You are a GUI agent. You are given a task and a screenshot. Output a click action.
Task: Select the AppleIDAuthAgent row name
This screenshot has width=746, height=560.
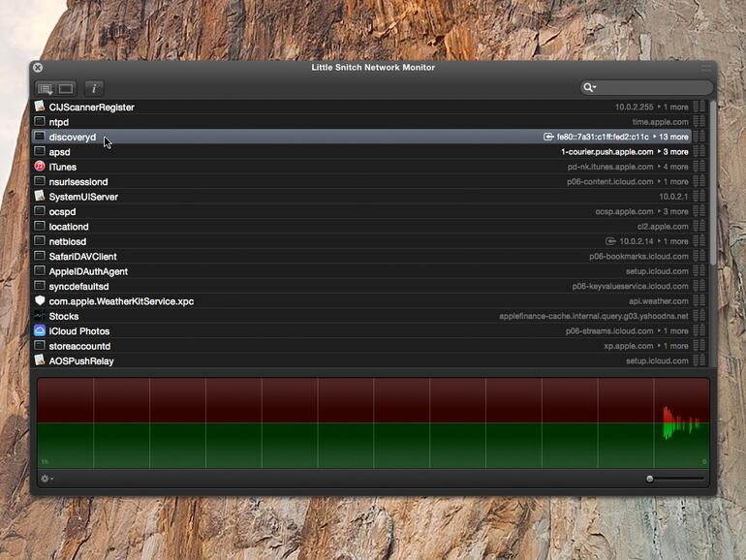coord(88,271)
